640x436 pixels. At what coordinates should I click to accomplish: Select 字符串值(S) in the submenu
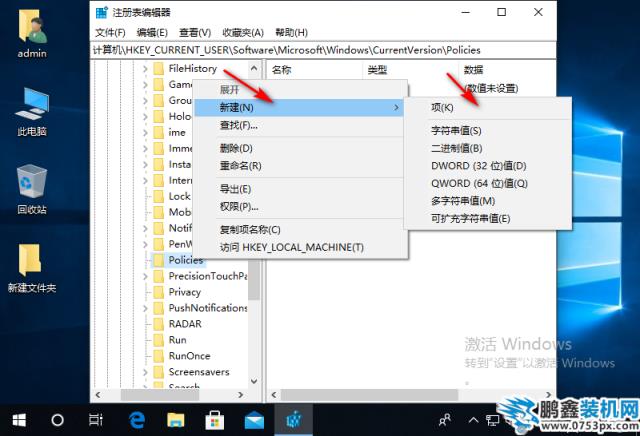488,131
